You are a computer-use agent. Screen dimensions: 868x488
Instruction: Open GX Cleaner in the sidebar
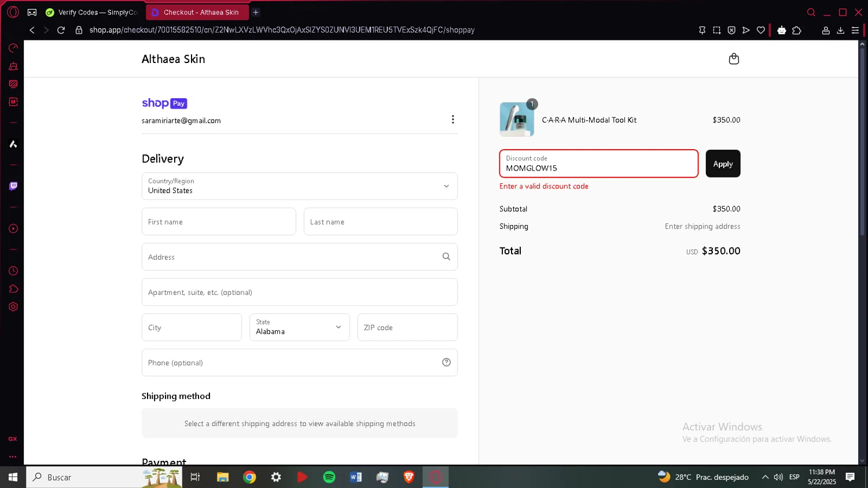tap(13, 66)
